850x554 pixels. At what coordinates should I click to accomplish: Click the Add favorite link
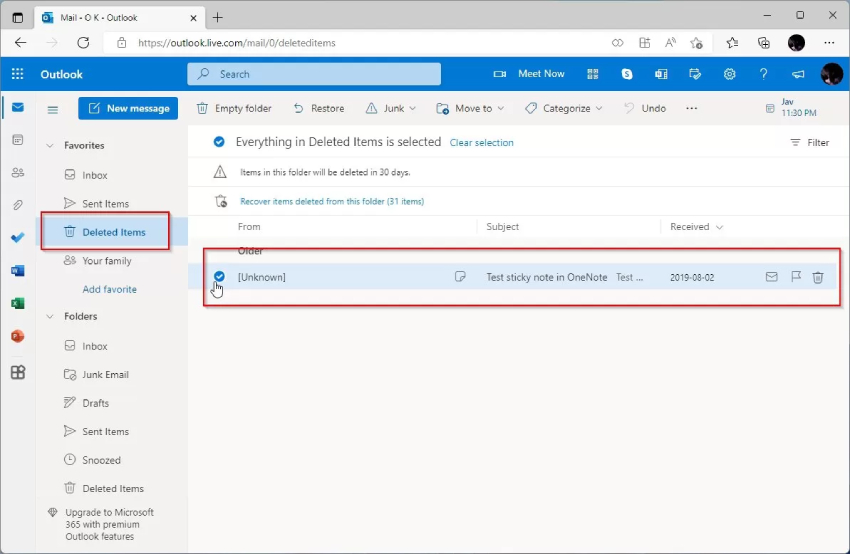point(110,289)
